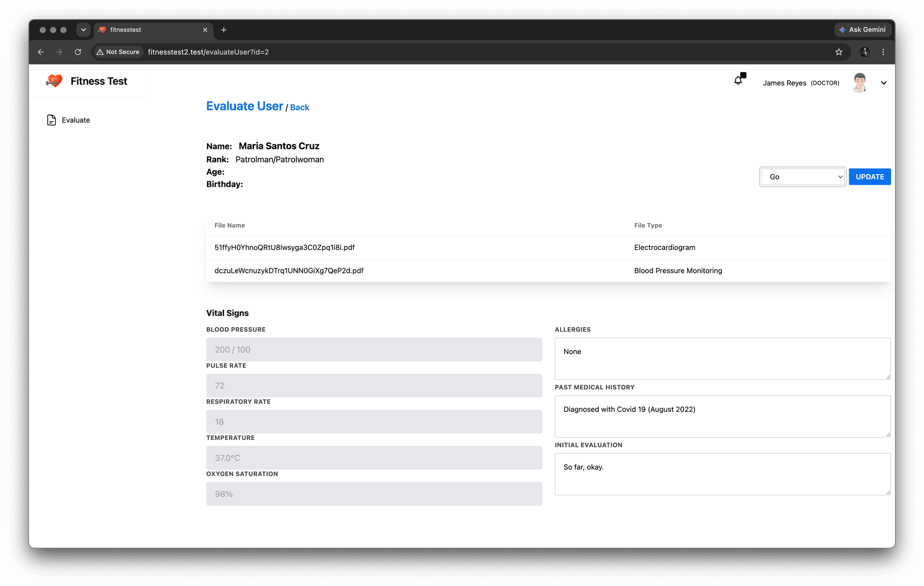Viewport: 924px width, 586px height.
Task: Click the Electrocardiogram file type cell
Action: pos(665,247)
